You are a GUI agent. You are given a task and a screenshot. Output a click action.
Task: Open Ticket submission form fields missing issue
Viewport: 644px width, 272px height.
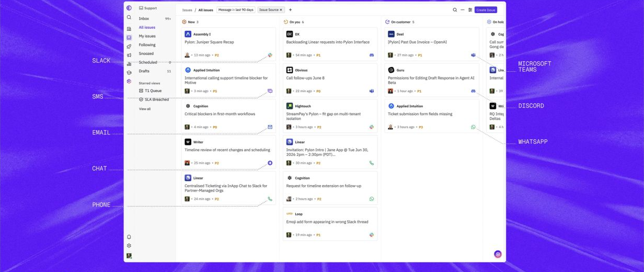tap(432, 116)
